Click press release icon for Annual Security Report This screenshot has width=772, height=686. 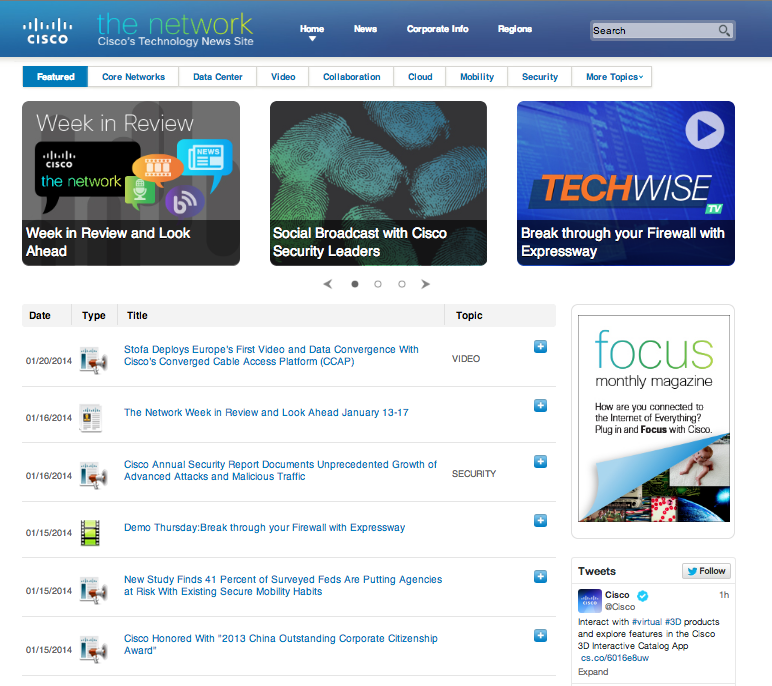tap(93, 476)
